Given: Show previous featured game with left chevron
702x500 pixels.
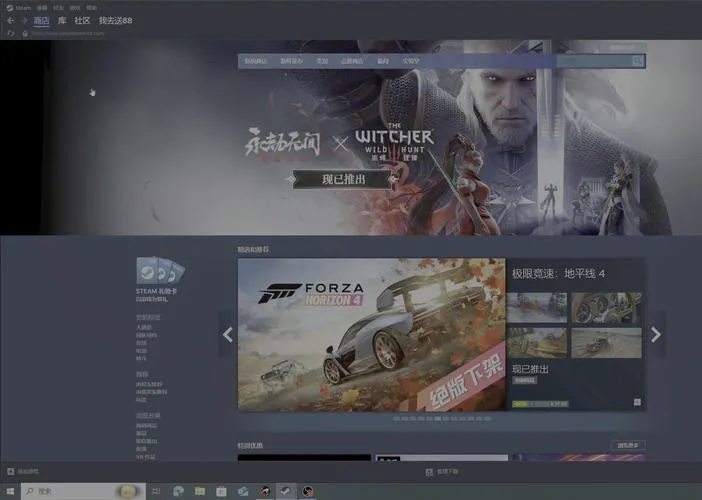Looking at the screenshot, I should tap(227, 334).
